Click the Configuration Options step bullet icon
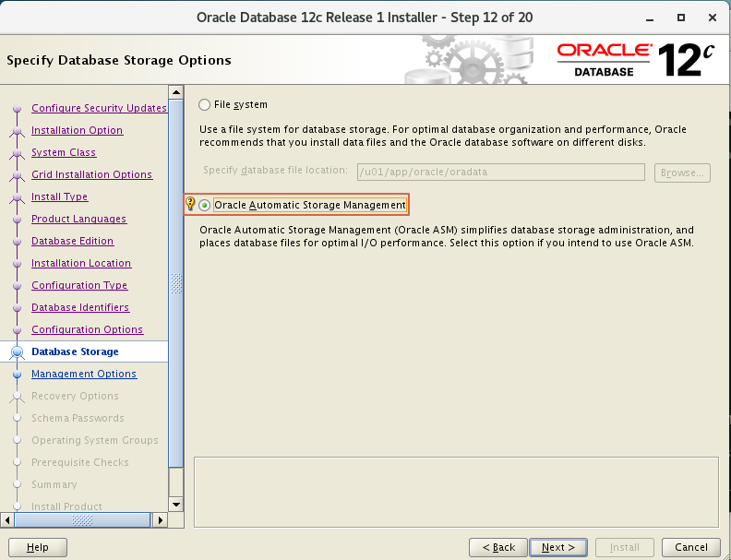The image size is (731, 560). 18,329
